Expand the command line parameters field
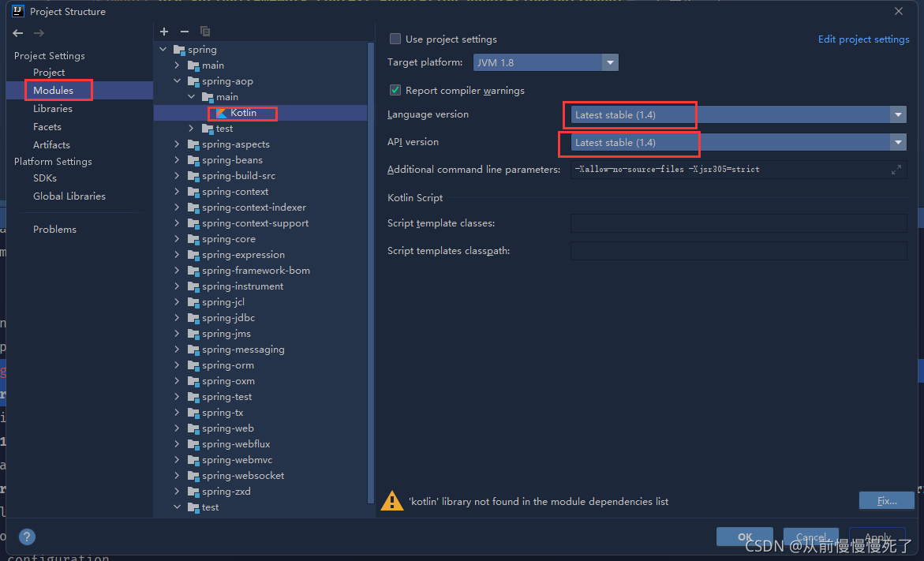This screenshot has width=924, height=561. pyautogui.click(x=896, y=170)
